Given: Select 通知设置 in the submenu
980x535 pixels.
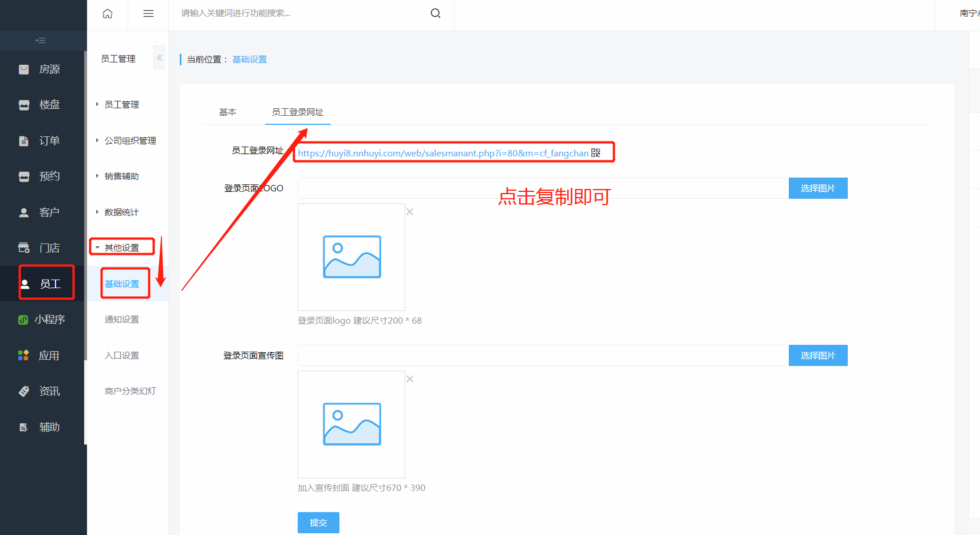Looking at the screenshot, I should coord(122,320).
